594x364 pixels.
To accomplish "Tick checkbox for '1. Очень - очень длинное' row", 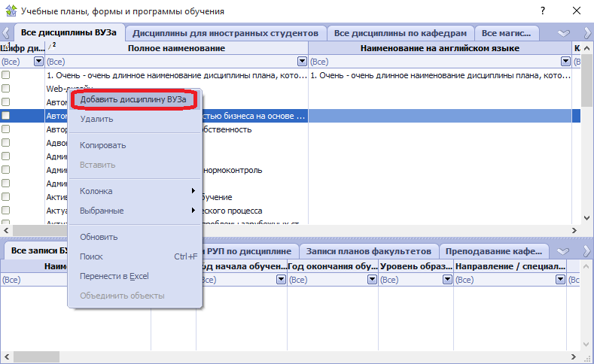I will (6, 75).
